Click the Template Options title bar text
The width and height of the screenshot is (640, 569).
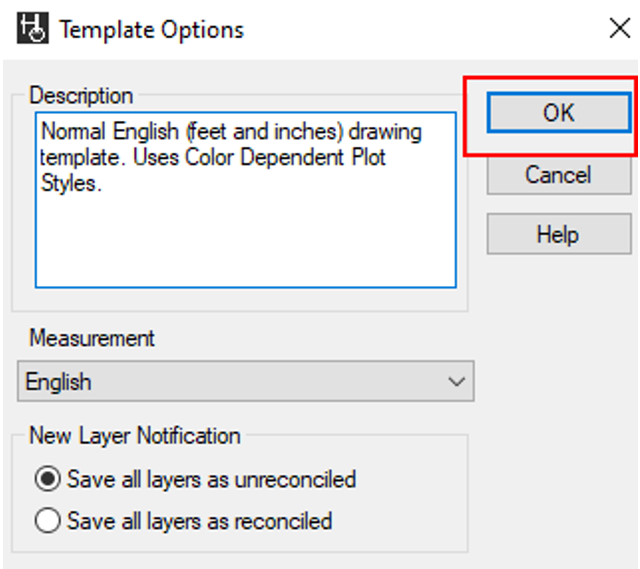click(x=152, y=30)
